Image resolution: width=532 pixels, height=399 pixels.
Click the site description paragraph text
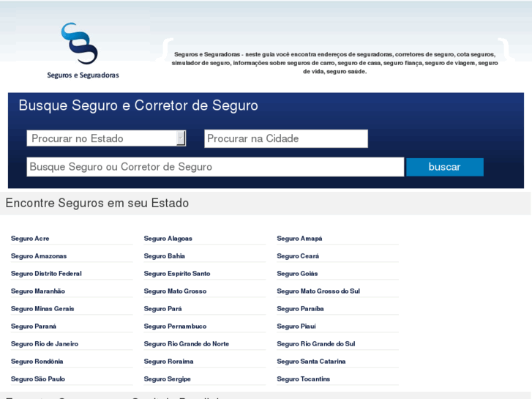pyautogui.click(x=334, y=63)
